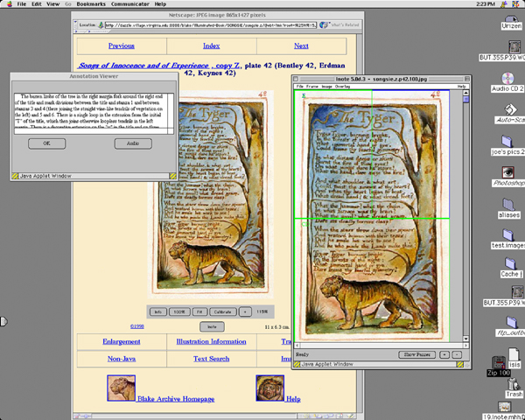Open the Help menu in Inote window
This screenshot has height=420, width=525.
point(462,87)
